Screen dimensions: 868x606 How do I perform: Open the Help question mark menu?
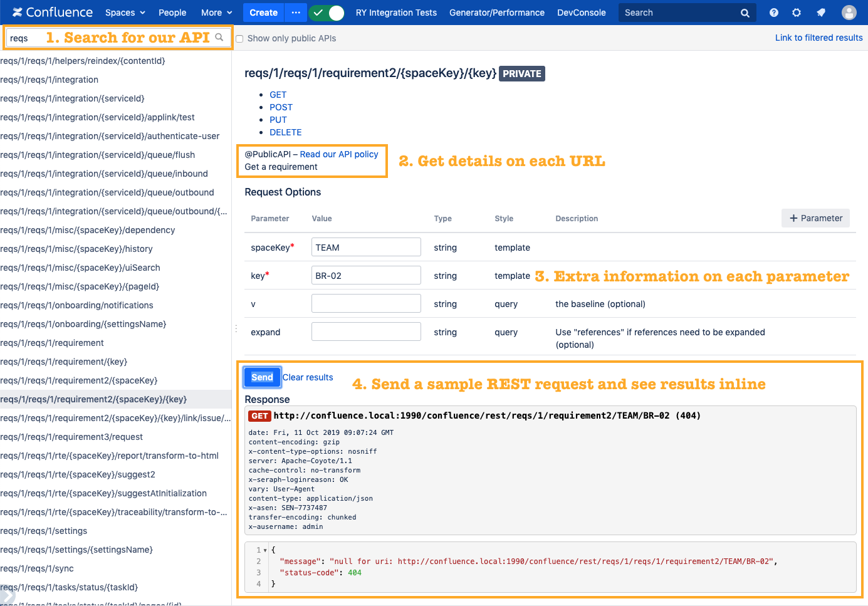[774, 13]
